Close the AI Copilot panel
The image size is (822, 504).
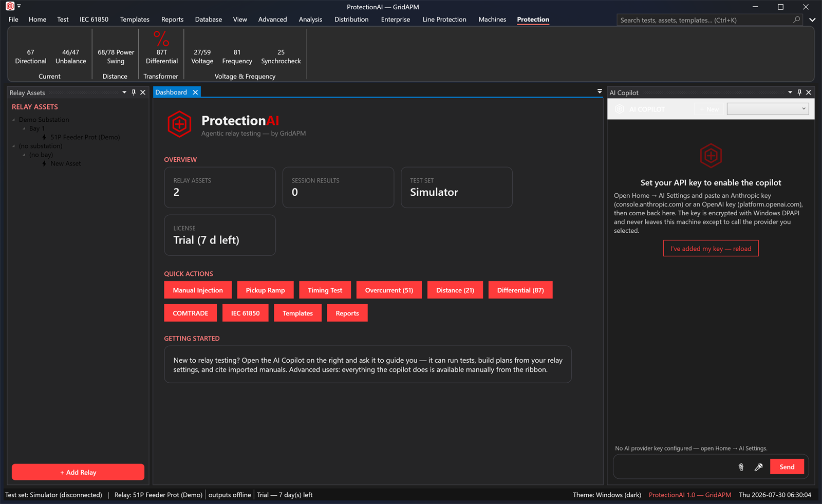809,92
